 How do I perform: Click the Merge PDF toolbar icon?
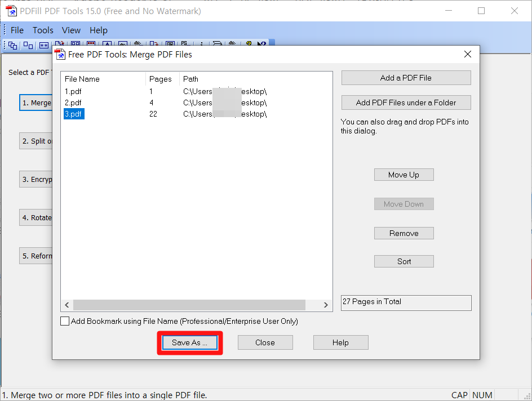coord(12,45)
